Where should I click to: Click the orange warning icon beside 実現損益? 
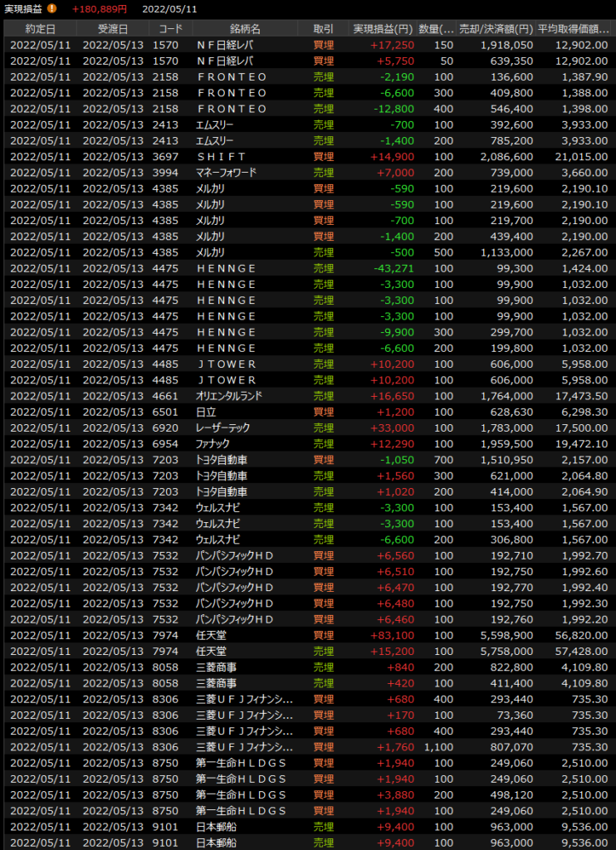click(52, 9)
